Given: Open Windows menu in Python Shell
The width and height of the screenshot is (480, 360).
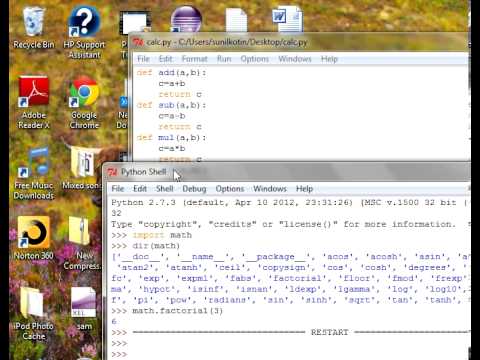Looking at the screenshot, I should point(270,189).
